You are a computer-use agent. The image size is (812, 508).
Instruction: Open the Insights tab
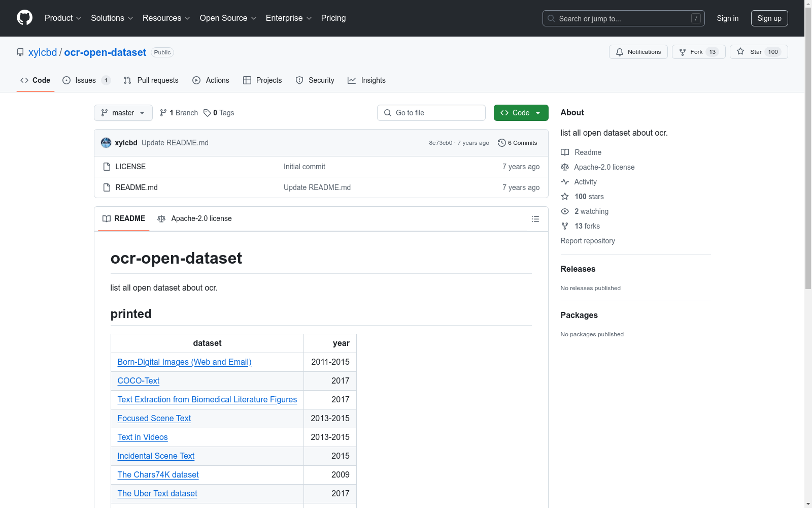point(366,80)
